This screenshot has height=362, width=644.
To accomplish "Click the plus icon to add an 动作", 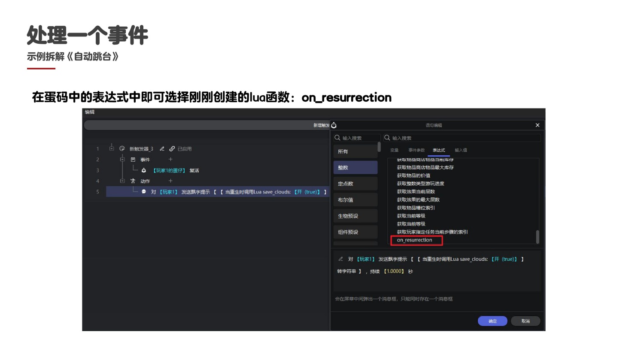I will 170,181.
